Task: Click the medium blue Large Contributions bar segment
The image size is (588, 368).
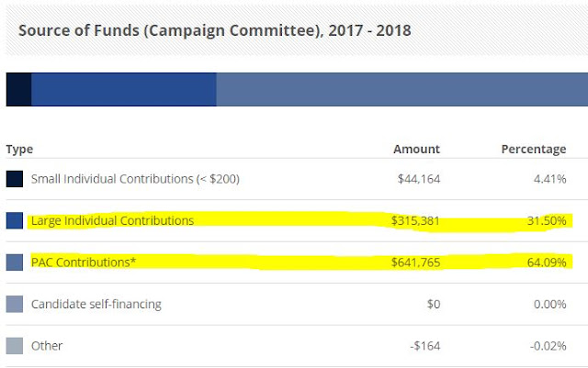Action: [123, 90]
